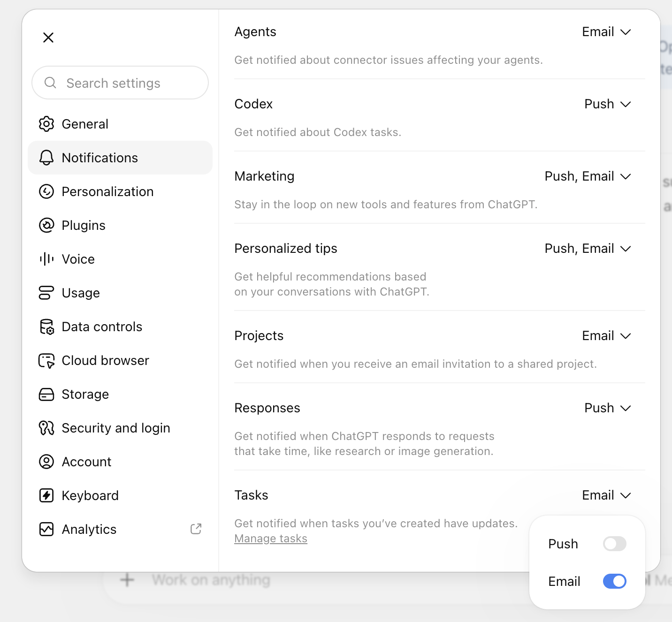
Task: Disable the Email toggle for Tasks
Action: click(615, 581)
